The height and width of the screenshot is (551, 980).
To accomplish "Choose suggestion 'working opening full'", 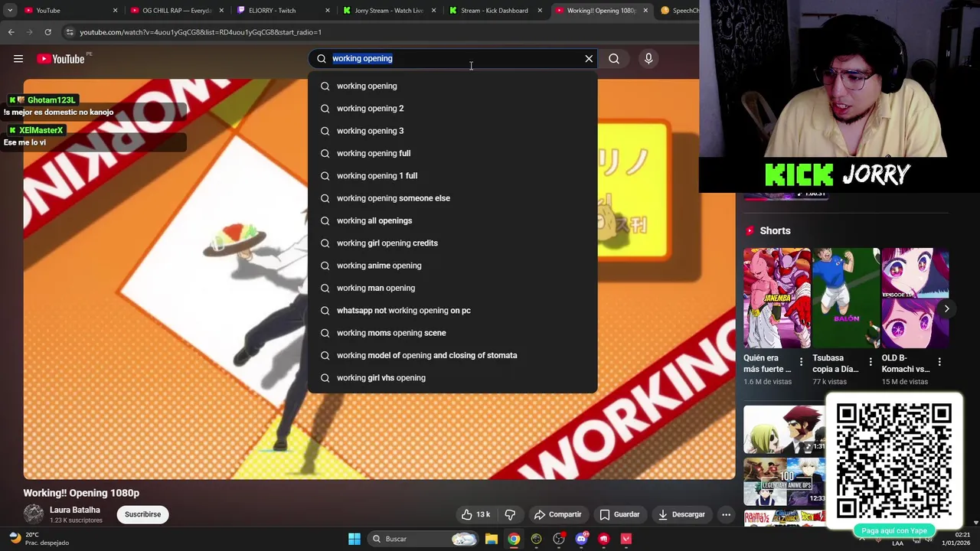I will 452,153.
